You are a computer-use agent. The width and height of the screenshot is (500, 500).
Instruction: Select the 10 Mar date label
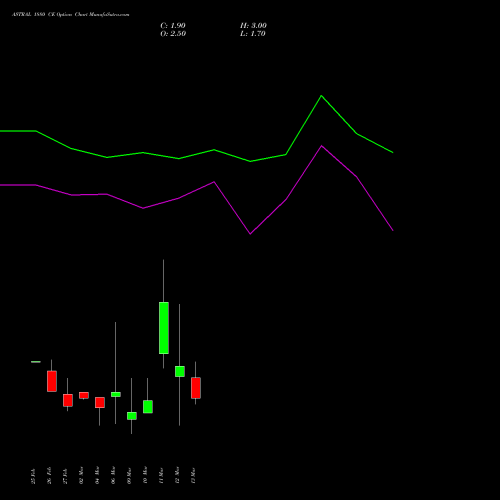click(145, 475)
